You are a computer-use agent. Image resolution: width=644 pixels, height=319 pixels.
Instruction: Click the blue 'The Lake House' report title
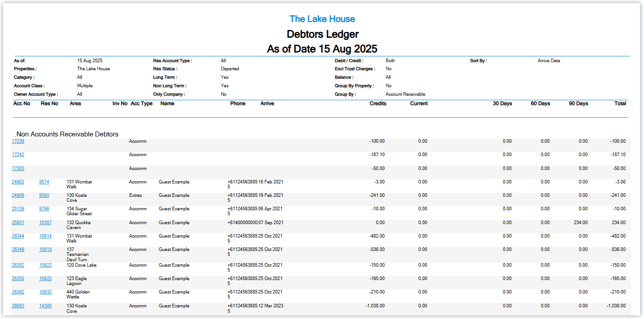[322, 19]
